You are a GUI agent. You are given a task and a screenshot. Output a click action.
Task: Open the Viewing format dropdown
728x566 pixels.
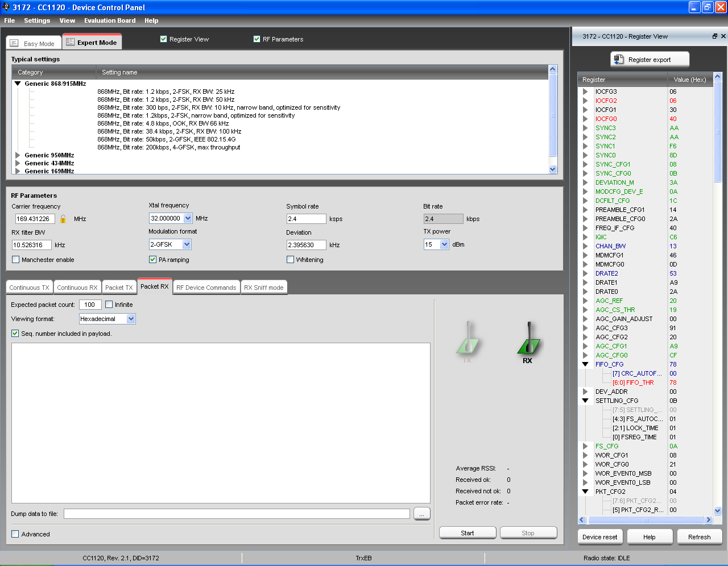pos(131,319)
